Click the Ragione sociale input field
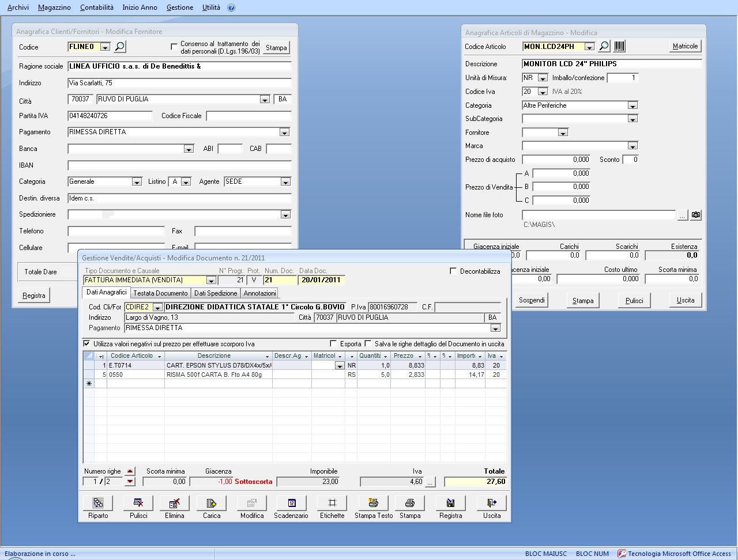This screenshot has height=560, width=738. [179, 66]
